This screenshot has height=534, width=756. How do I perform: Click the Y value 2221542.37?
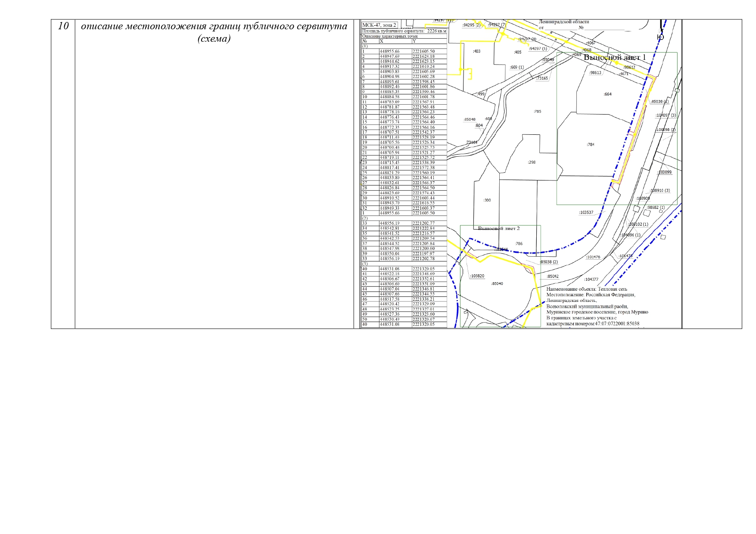pyautogui.click(x=423, y=132)
